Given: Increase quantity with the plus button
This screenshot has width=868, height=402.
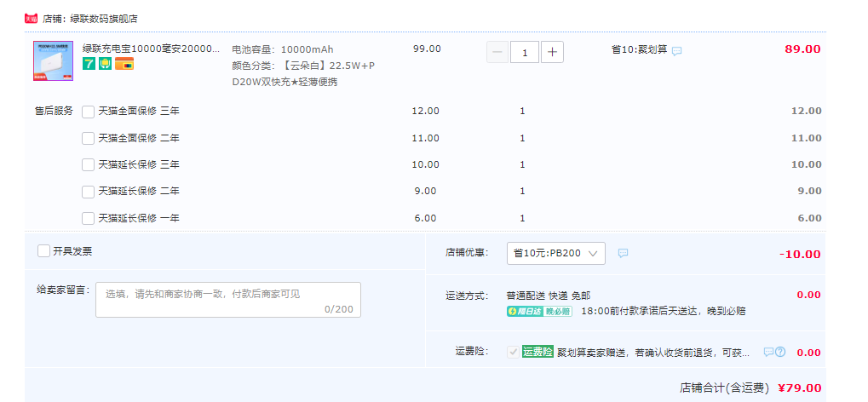Looking at the screenshot, I should pos(552,53).
